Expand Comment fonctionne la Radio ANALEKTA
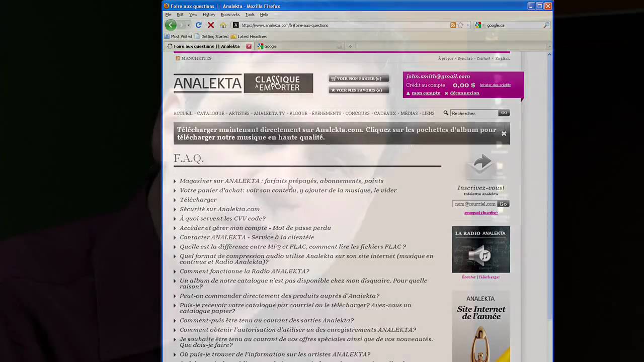Image resolution: width=644 pixels, height=362 pixels. [244, 271]
